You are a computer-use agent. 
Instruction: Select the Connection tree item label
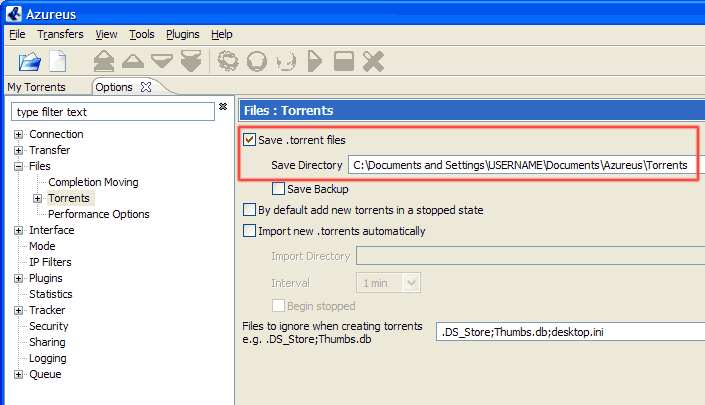tap(56, 134)
